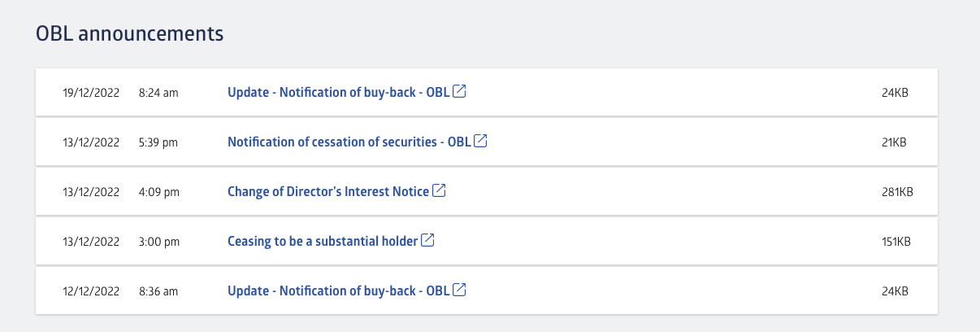Click external-link icon beside 12/12/2022 buy-back update
Image resolution: width=980 pixels, height=332 pixels.
459,290
